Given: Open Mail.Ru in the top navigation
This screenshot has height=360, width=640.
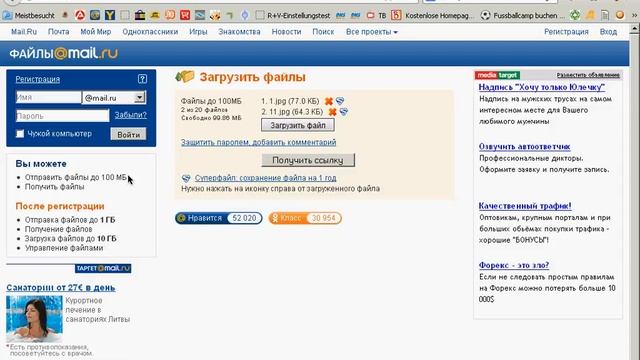Looking at the screenshot, I should pos(24,31).
